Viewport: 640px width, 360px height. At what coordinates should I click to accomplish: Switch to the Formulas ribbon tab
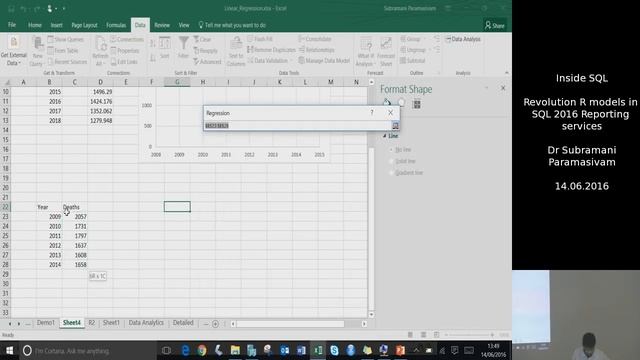coord(116,25)
